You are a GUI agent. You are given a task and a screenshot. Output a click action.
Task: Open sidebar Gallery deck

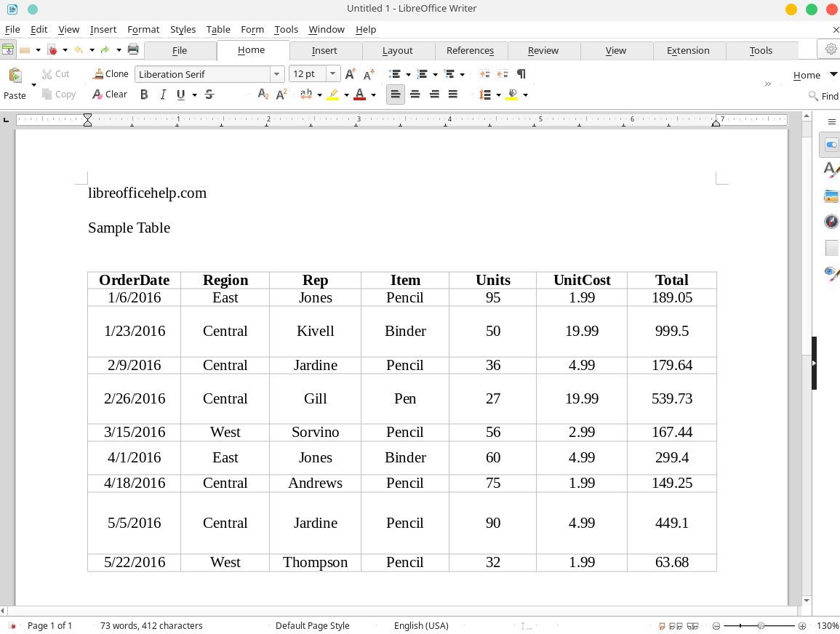(831, 196)
